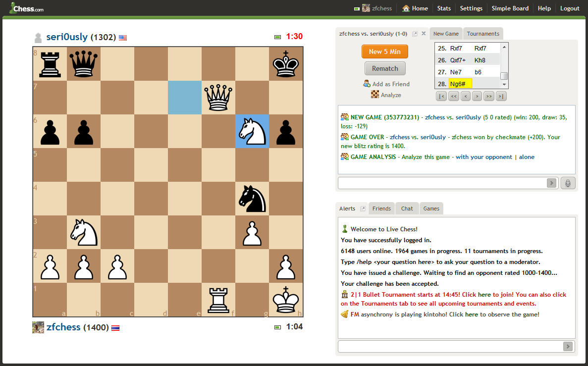Select the black knight on g4

(252, 199)
